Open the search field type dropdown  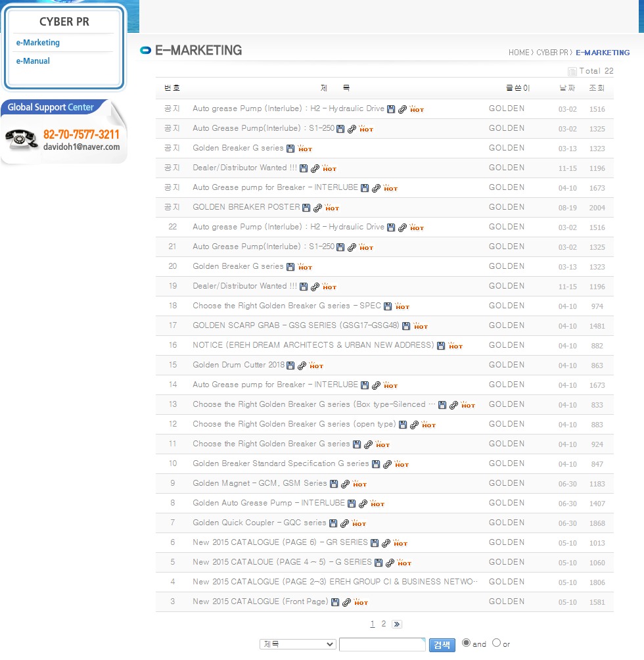click(298, 644)
